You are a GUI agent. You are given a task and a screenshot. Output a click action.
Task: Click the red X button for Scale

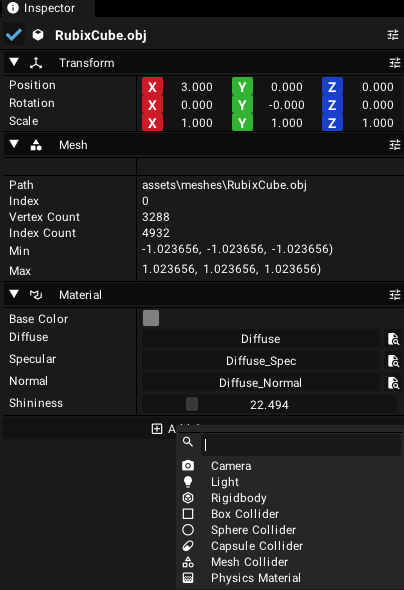pyautogui.click(x=152, y=123)
